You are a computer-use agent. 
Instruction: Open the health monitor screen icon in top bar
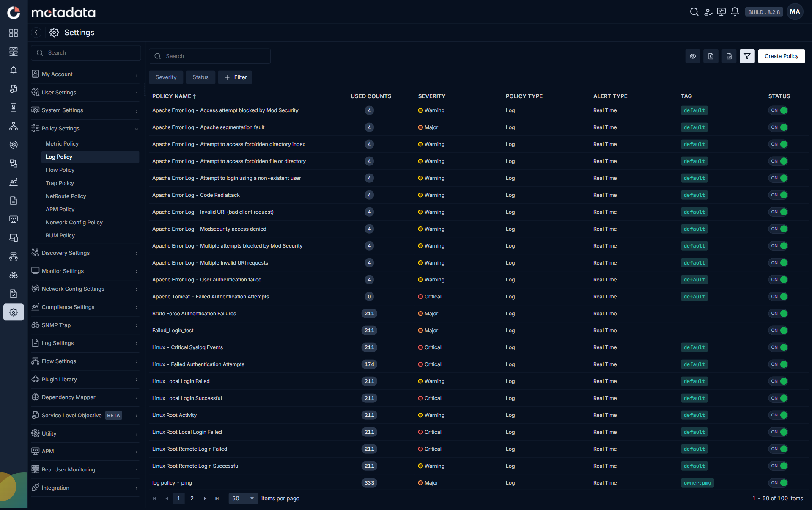(x=721, y=12)
